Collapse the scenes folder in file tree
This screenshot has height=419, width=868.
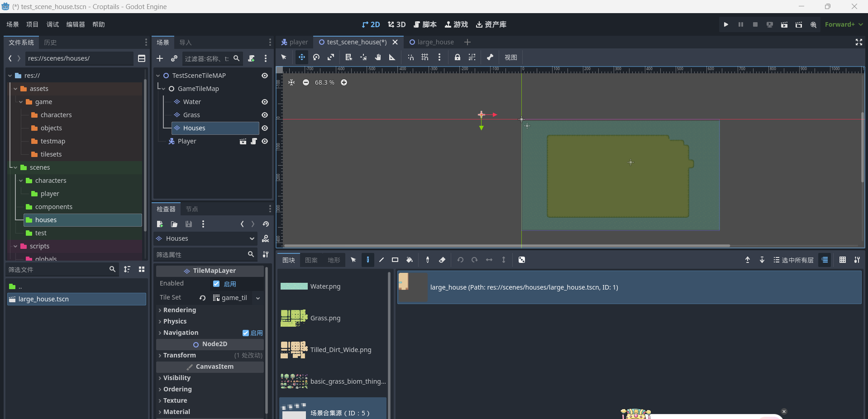[x=15, y=167]
